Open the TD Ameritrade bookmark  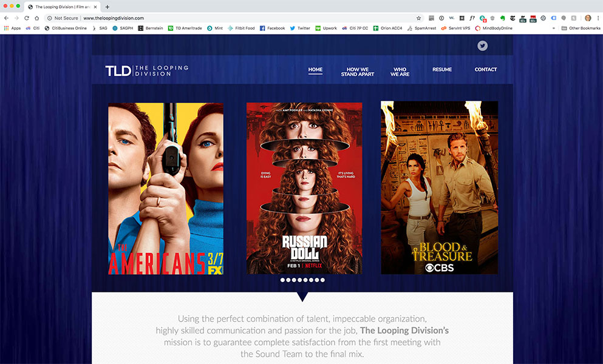185,28
